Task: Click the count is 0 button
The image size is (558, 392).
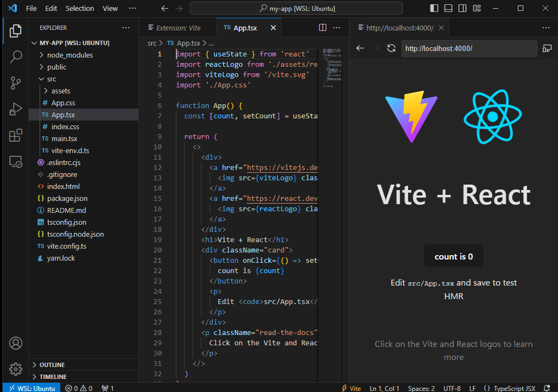Action: pyautogui.click(x=453, y=256)
